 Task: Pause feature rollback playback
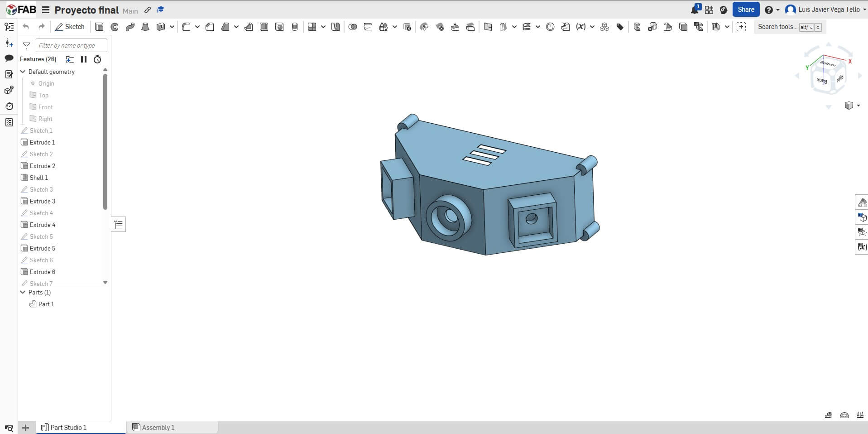click(x=84, y=59)
